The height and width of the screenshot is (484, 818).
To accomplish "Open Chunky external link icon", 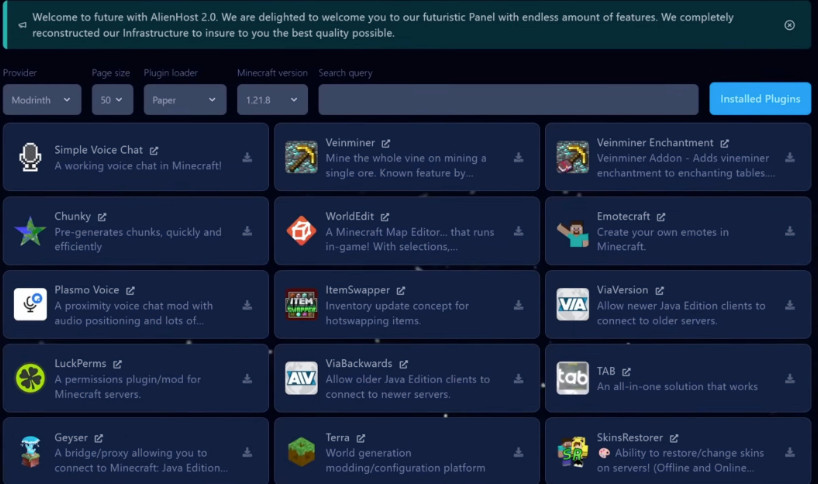I will tap(102, 217).
